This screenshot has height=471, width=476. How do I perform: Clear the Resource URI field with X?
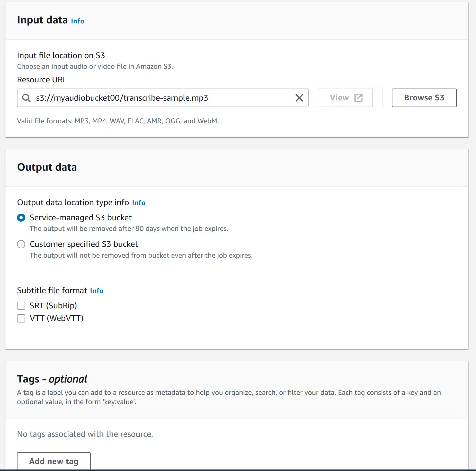click(x=299, y=98)
